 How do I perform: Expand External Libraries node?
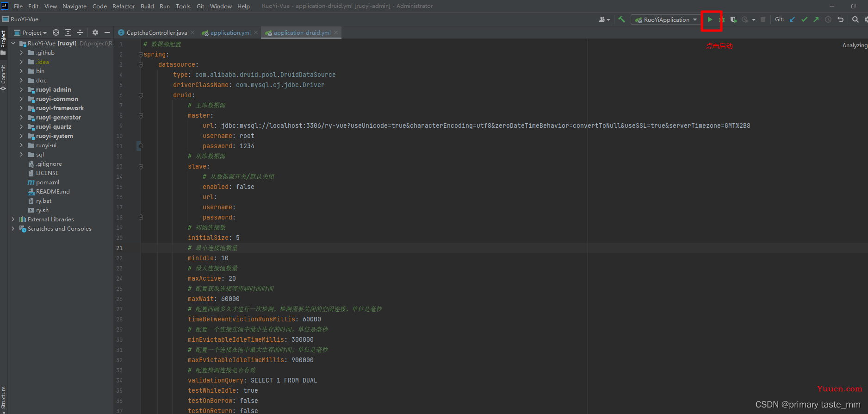coord(13,219)
